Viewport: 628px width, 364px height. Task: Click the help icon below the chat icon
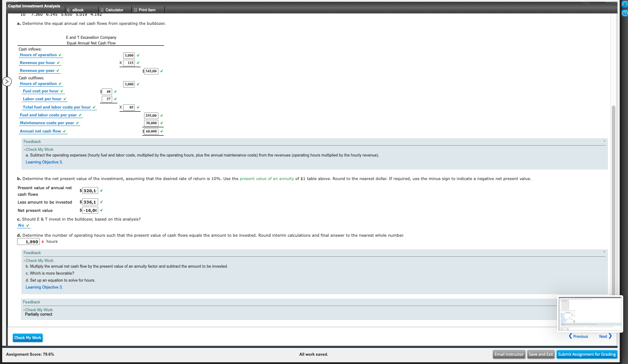point(624,13)
